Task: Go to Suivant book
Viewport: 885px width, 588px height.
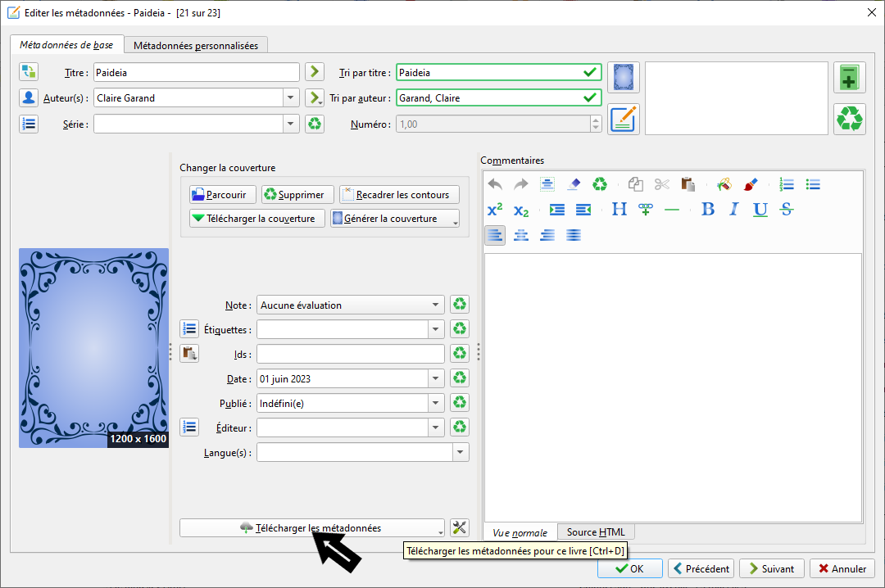Action: coord(772,568)
